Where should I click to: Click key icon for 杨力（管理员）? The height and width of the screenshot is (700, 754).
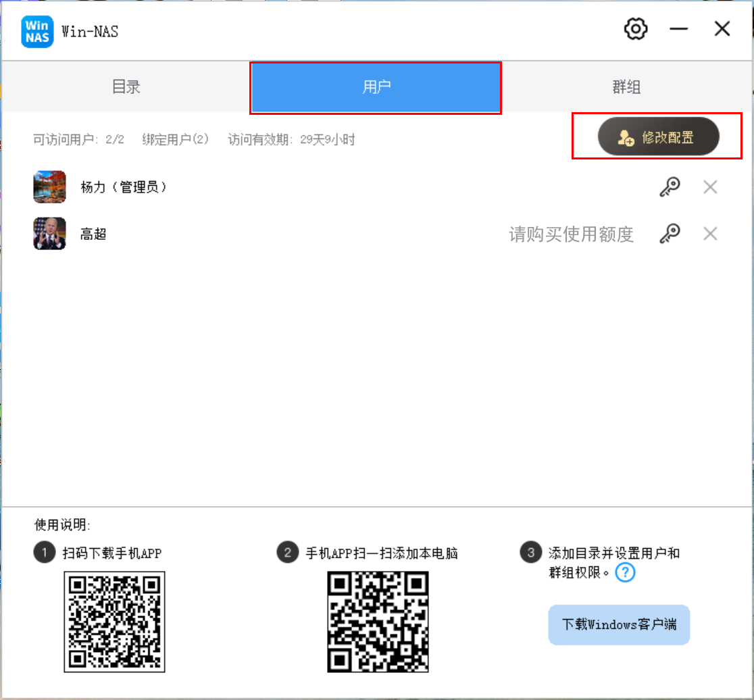[670, 187]
